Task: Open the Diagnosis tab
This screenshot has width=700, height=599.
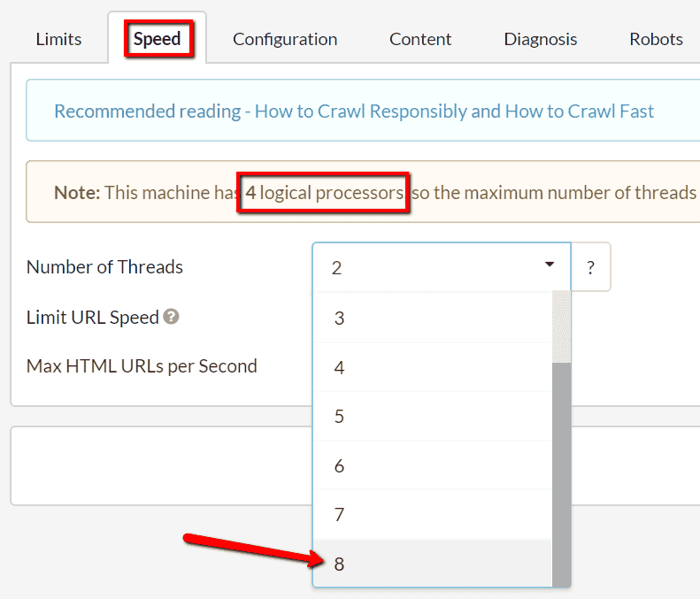Action: pyautogui.click(x=540, y=39)
